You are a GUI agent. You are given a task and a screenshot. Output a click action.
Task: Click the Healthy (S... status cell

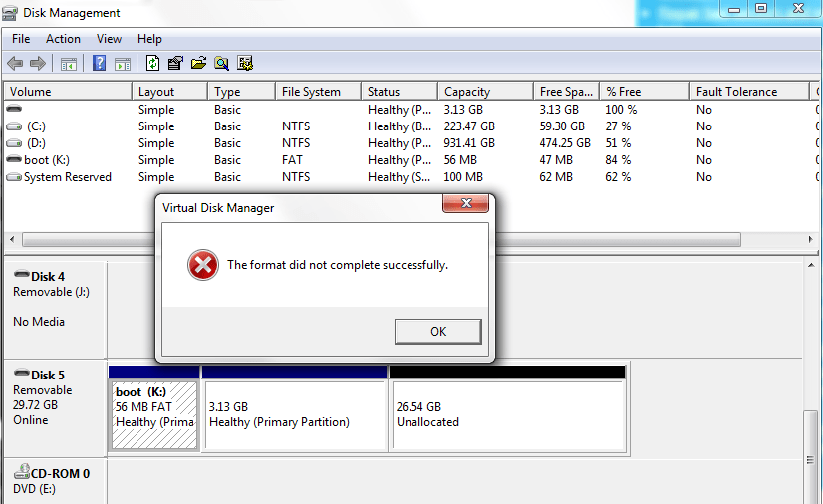pos(399,177)
